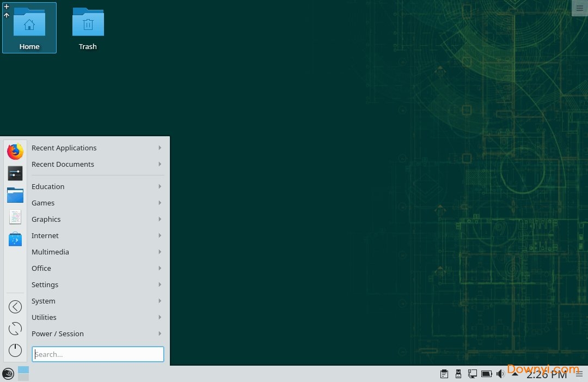
Task: Open the Home folder on the desktop
Action: coord(29,25)
